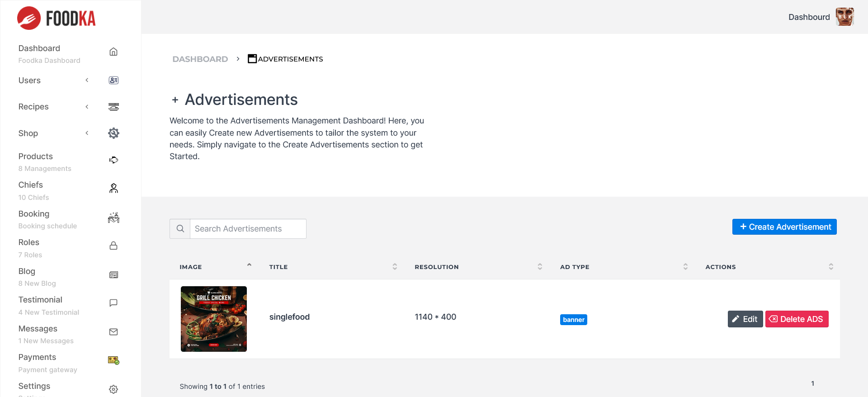
Task: Expand the Recipes submenu chevron
Action: tap(87, 107)
